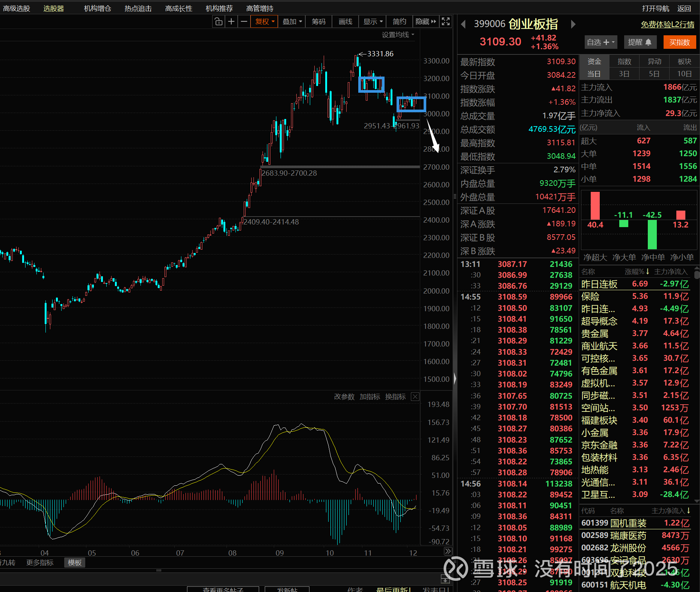Open the 叠加 overlay dropdown
This screenshot has width=700, height=592.
292,22
